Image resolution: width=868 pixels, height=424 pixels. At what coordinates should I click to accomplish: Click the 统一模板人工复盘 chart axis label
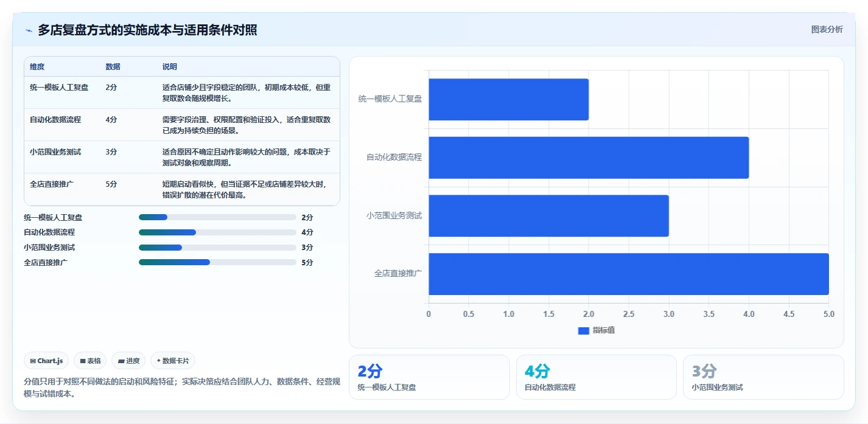coord(390,99)
